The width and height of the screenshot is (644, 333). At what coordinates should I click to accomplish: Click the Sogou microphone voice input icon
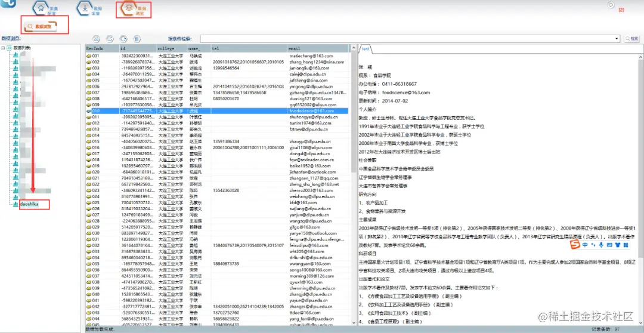[601, 245]
